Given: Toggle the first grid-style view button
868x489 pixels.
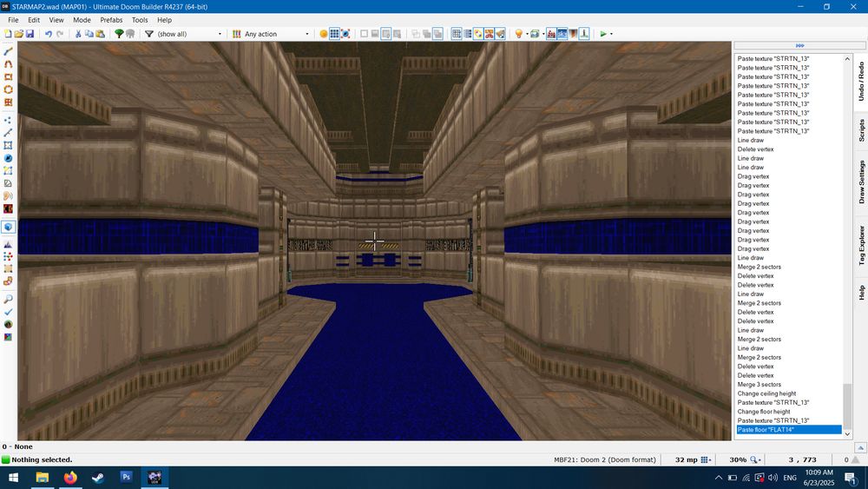Looking at the screenshot, I should tap(457, 34).
